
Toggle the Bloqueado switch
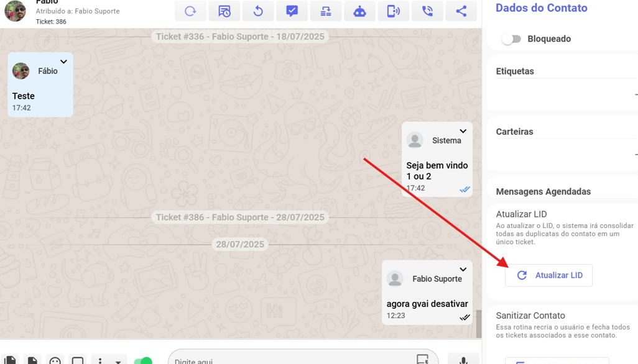(511, 39)
